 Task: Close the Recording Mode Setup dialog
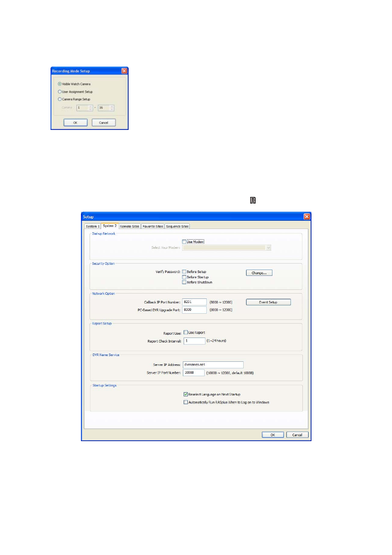pyautogui.click(x=124, y=71)
